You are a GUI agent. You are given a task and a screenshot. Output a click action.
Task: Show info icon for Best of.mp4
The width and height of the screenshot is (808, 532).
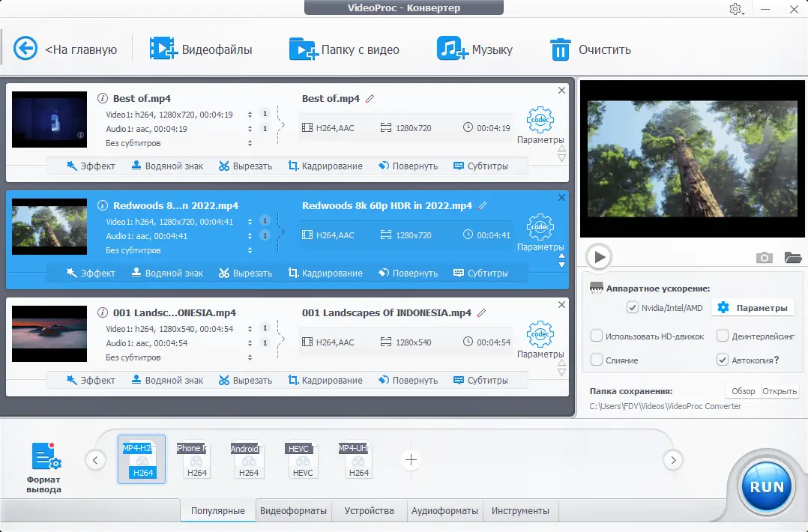point(103,98)
